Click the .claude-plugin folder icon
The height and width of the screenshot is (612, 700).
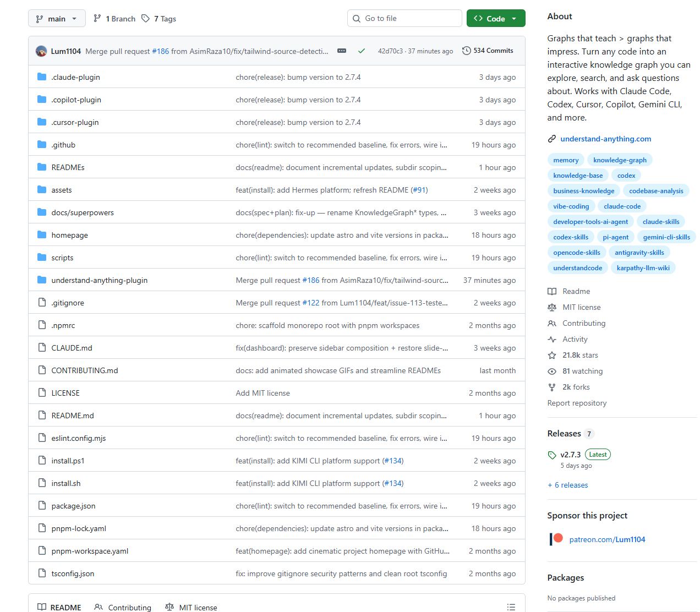click(42, 77)
